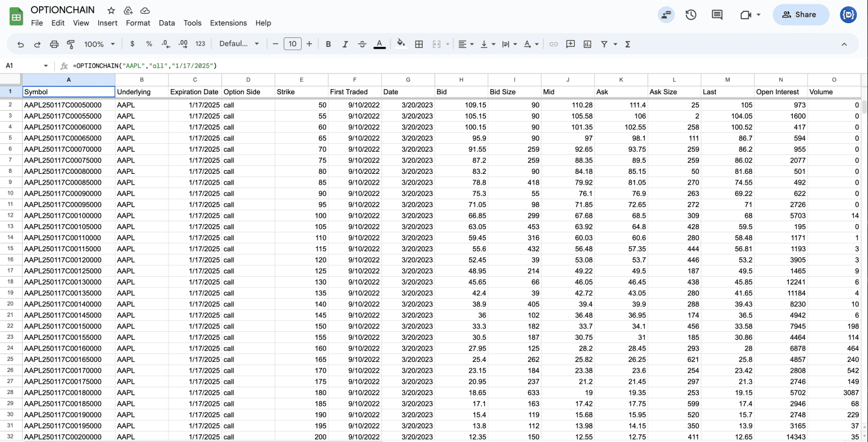Open the Extensions menu

click(x=228, y=23)
